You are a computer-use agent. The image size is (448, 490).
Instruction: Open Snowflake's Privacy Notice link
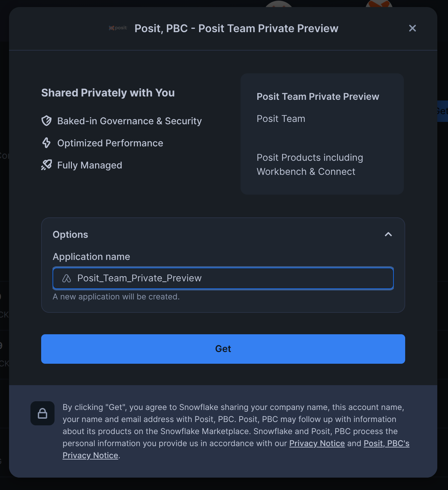317,443
